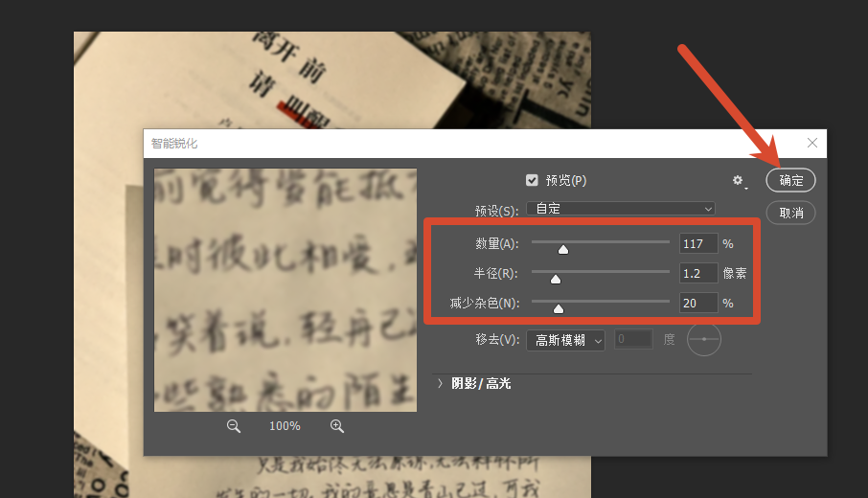The image size is (868, 498).
Task: Click the radius field showing 1.2
Action: 698,273
